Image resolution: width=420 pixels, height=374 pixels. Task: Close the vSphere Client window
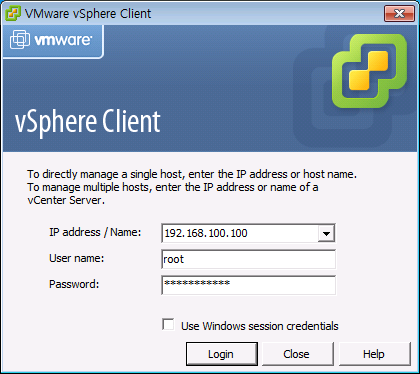pyautogui.click(x=399, y=14)
